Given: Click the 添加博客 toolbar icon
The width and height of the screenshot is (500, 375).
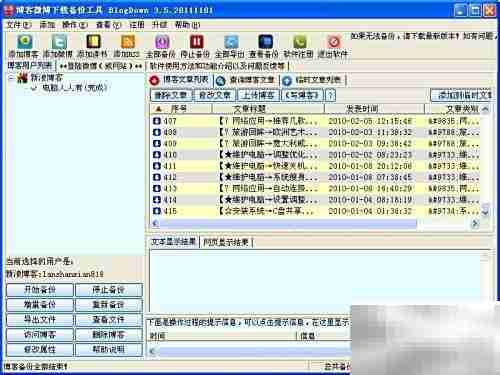Looking at the screenshot, I should pyautogui.click(x=25, y=42).
